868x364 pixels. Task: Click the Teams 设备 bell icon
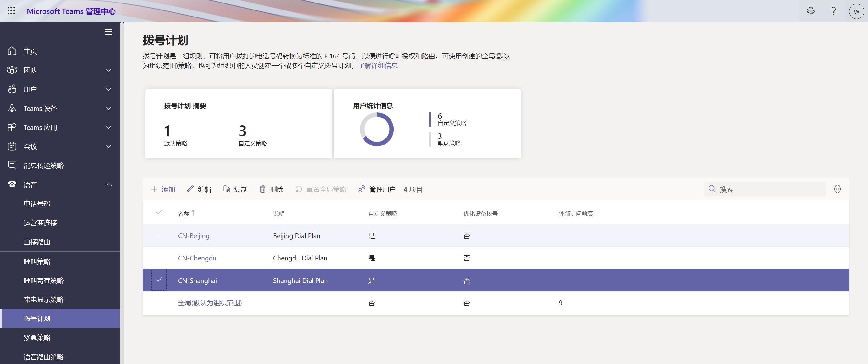click(12, 108)
